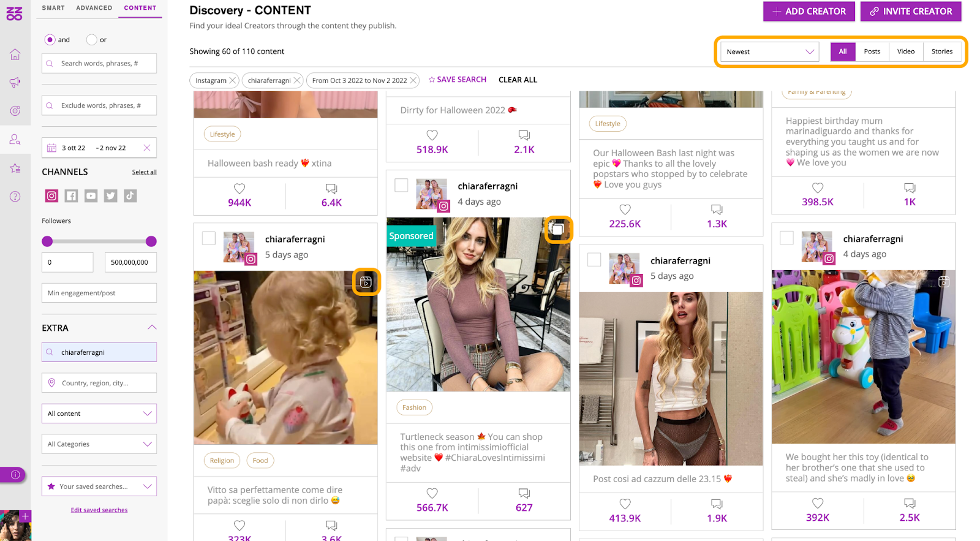Click the heart icon above 566.7K
980x541 pixels.
pyautogui.click(x=432, y=493)
